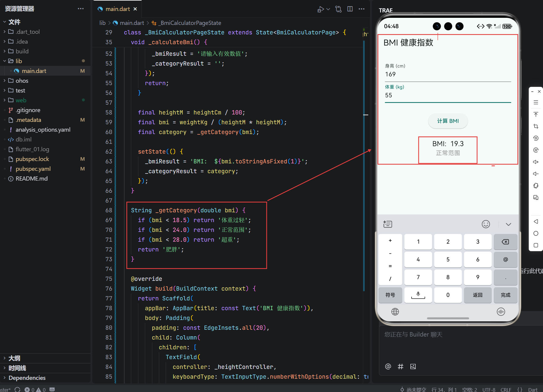
Task: Click the emulator volume down icon
Action: (536, 174)
